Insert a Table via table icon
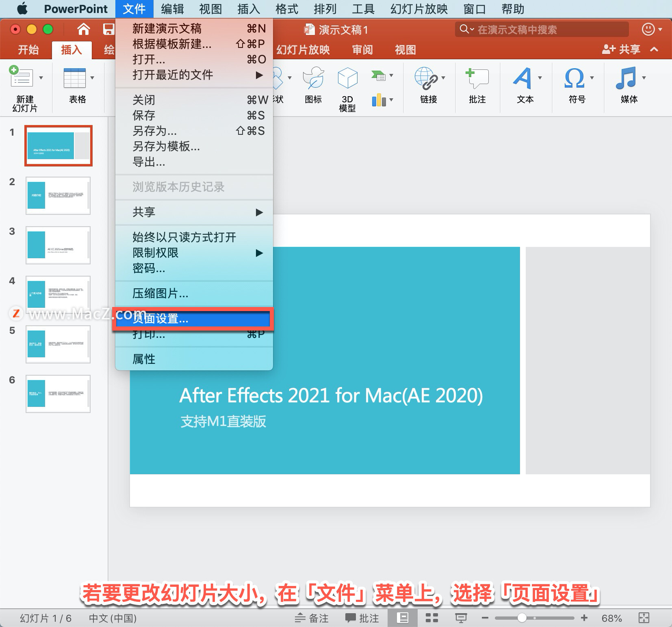The width and height of the screenshot is (672, 627). pyautogui.click(x=74, y=78)
